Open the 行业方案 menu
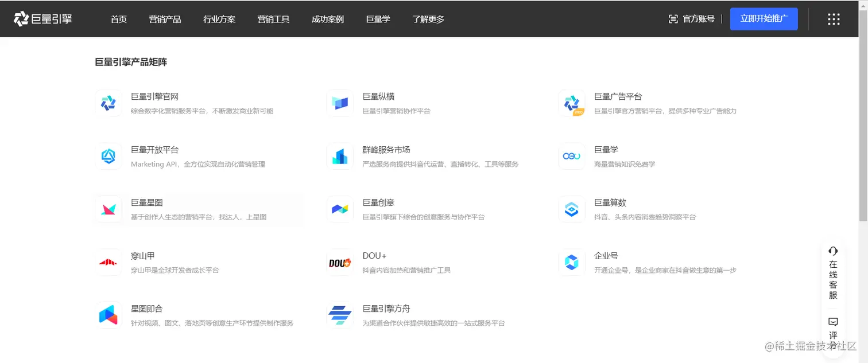 click(219, 19)
